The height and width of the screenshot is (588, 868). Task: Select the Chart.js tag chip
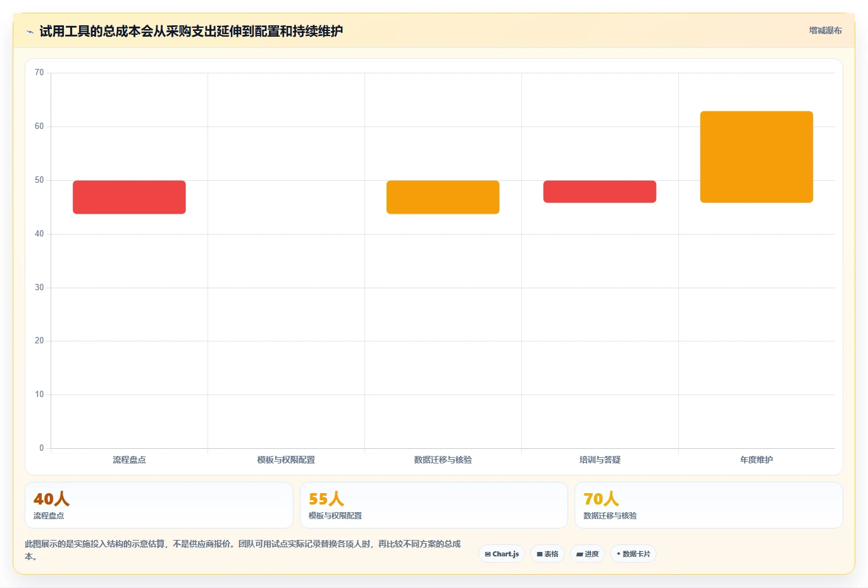click(x=502, y=554)
